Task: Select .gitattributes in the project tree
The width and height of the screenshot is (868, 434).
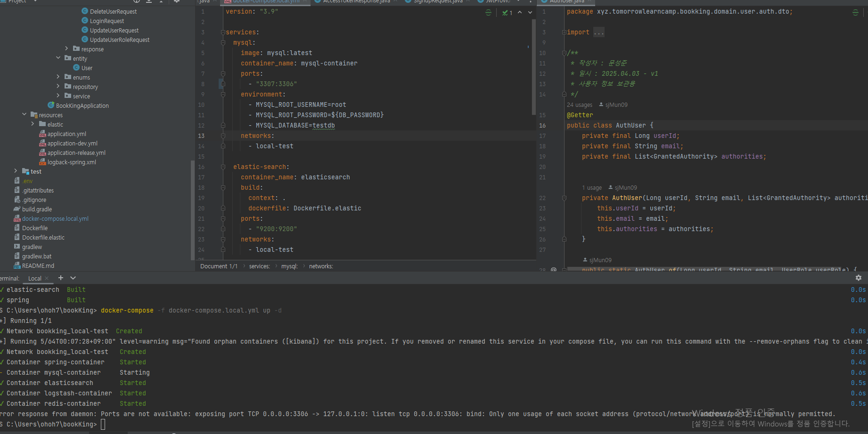Action: tap(38, 191)
